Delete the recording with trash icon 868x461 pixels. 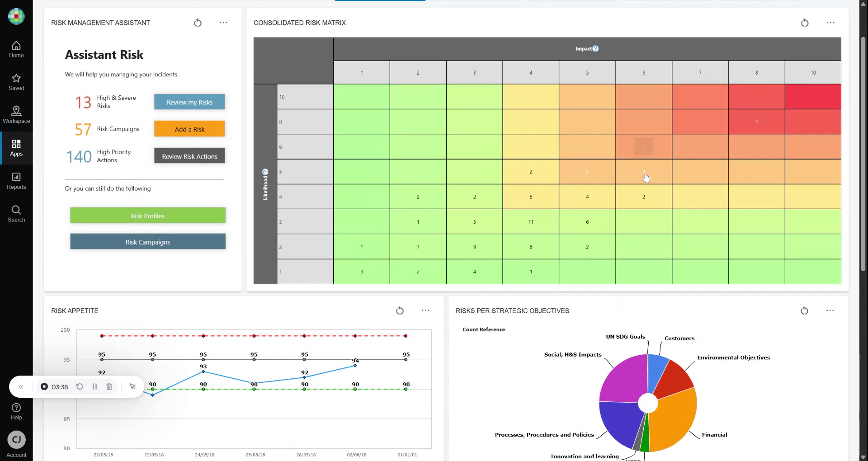click(109, 387)
